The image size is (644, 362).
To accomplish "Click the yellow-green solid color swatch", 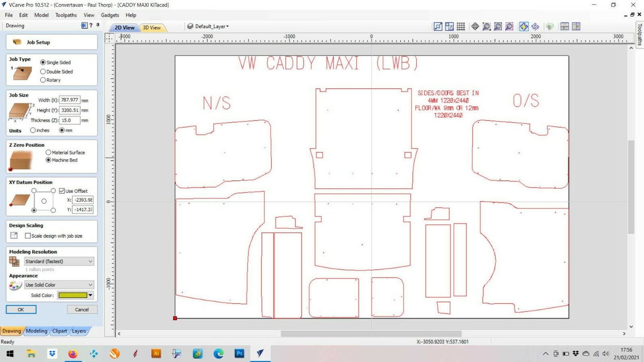I will [73, 295].
